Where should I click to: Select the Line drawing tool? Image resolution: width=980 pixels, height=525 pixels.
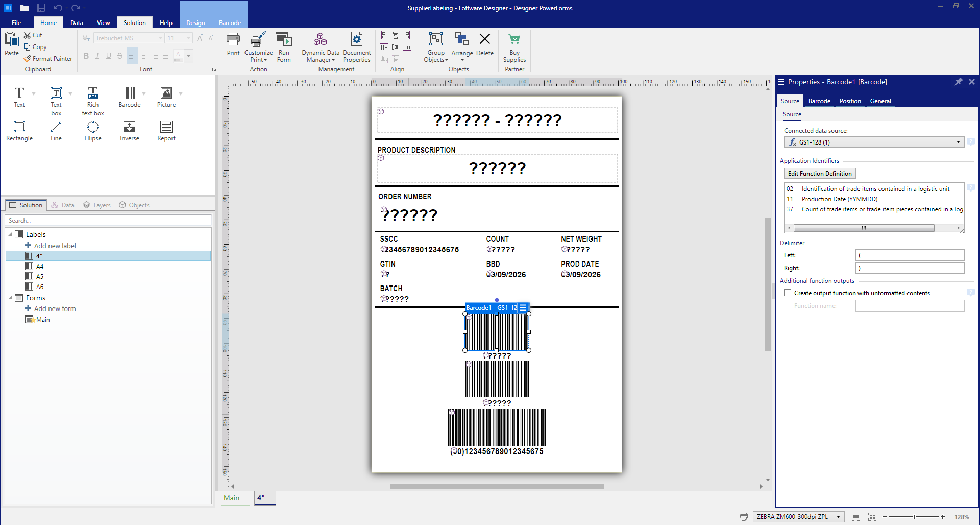(56, 131)
